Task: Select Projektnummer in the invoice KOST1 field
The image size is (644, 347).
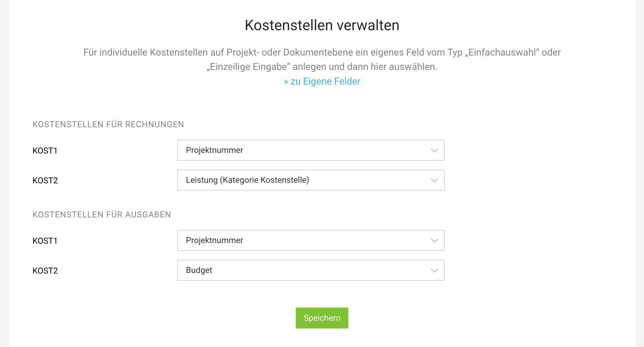Action: click(x=215, y=150)
